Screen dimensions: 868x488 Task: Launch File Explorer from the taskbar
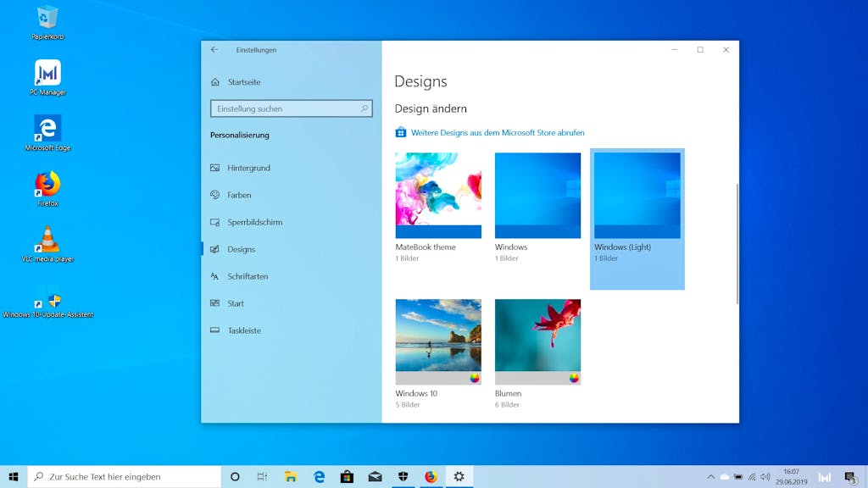[x=291, y=476]
